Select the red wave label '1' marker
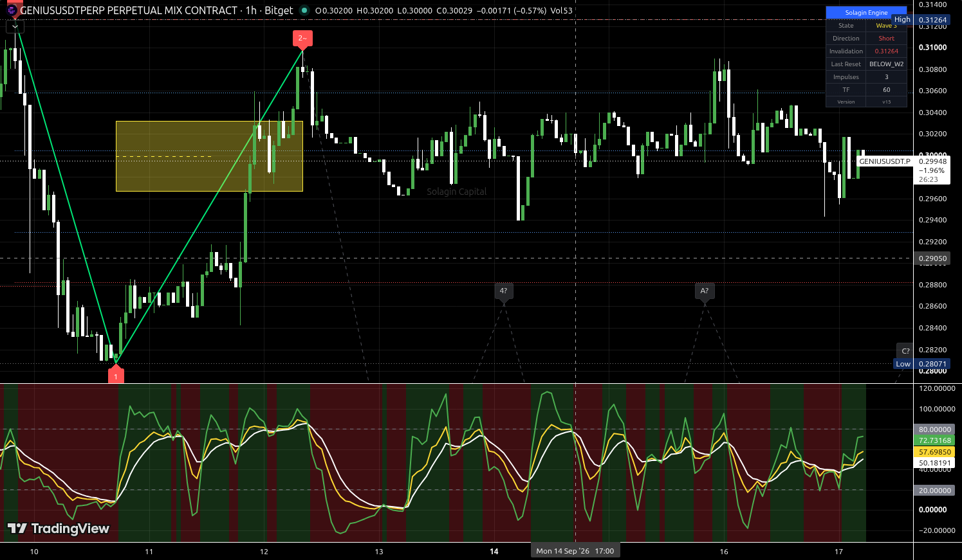The image size is (962, 560). pyautogui.click(x=116, y=375)
